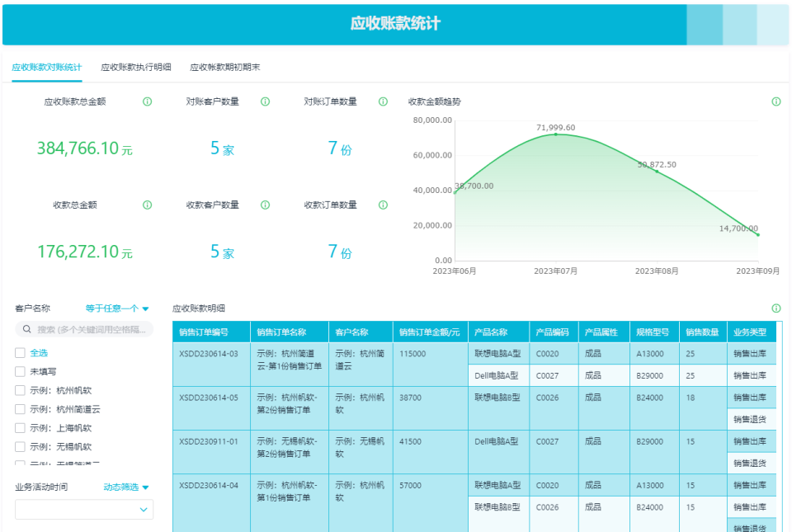Open the 业务活动时间 date selector
Screen dimensions: 792x532
click(x=83, y=509)
